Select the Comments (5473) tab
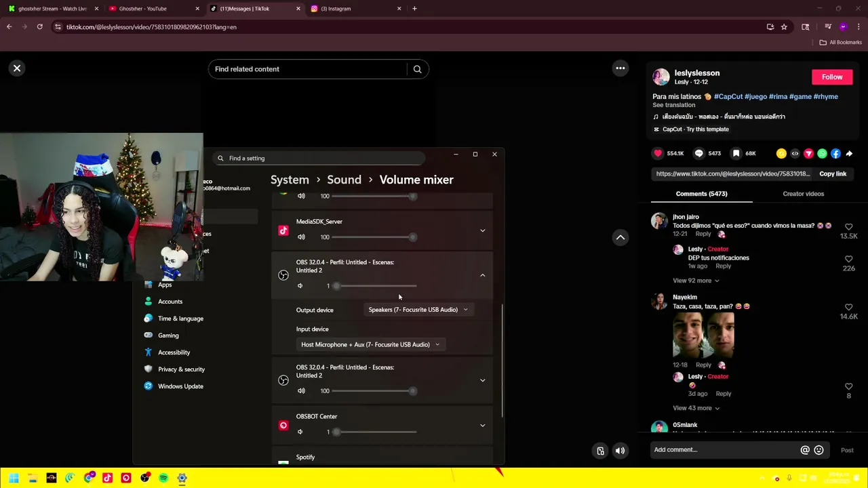This screenshot has width=868, height=488. (701, 194)
